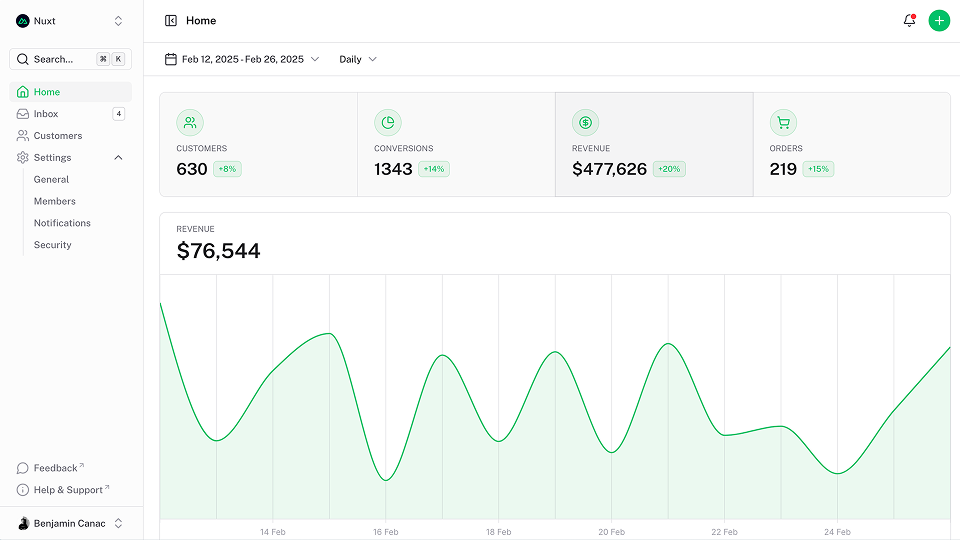960x540 pixels.
Task: Open the Feedback link
Action: pos(55,468)
